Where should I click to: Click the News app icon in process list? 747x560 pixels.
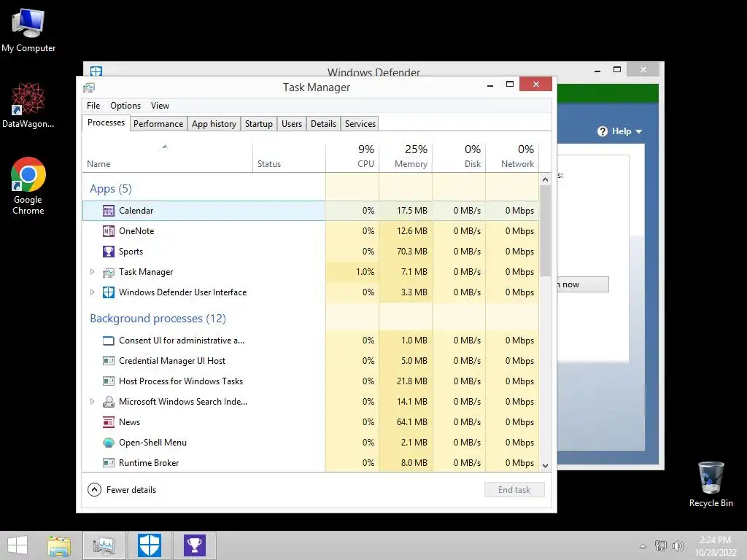click(109, 422)
